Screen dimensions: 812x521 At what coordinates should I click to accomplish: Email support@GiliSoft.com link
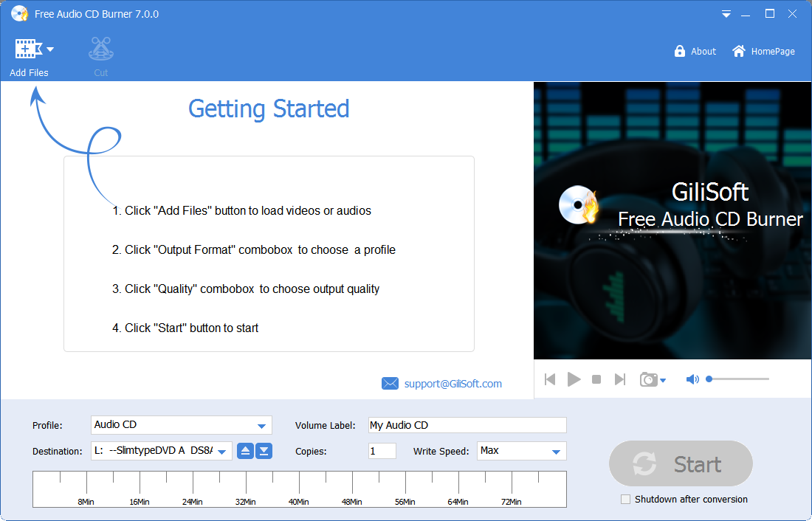coord(453,383)
